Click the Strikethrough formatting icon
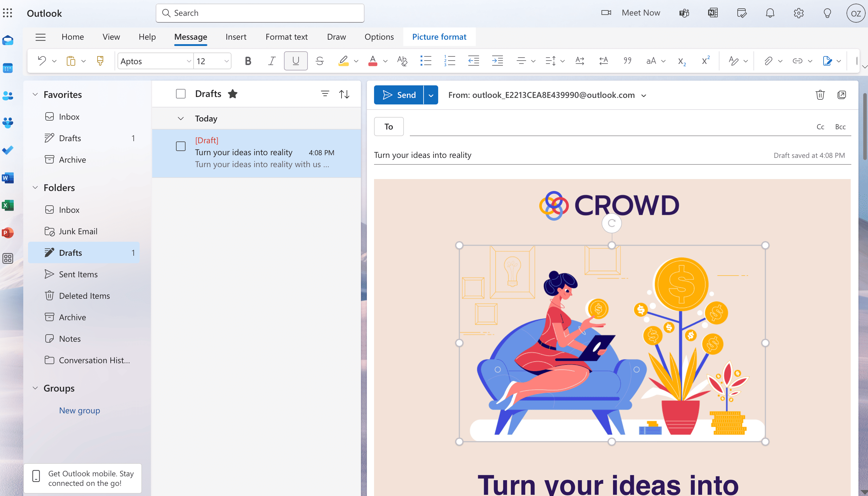The image size is (868, 496). point(319,60)
